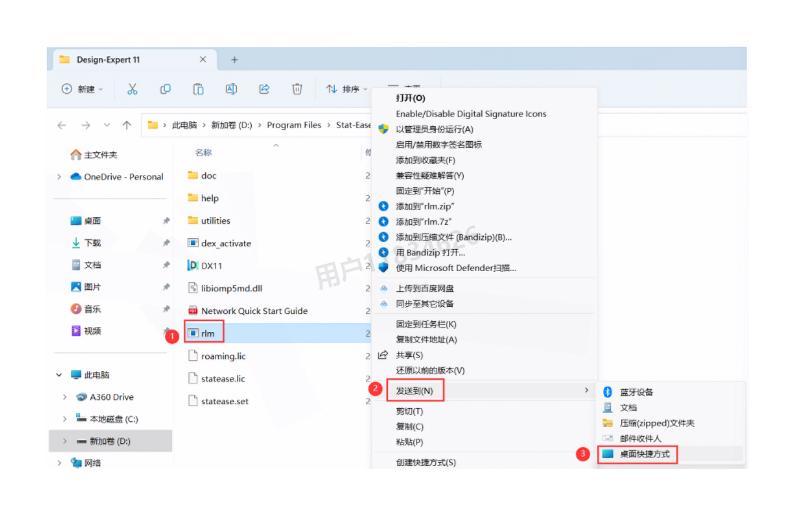This screenshot has height=510, width=794.
Task: Choose 桌面快捷方式 in the submenu
Action: (645, 454)
